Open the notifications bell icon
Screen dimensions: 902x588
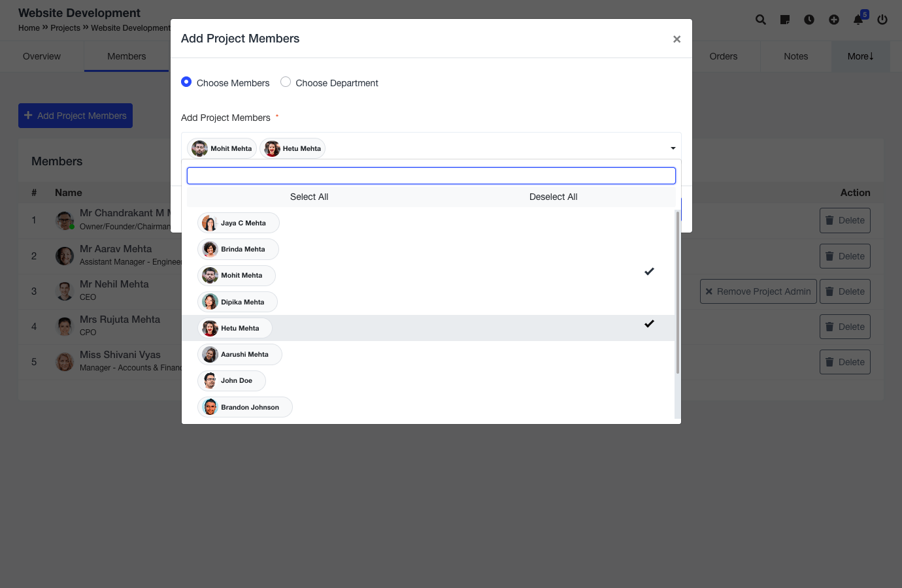tap(858, 20)
